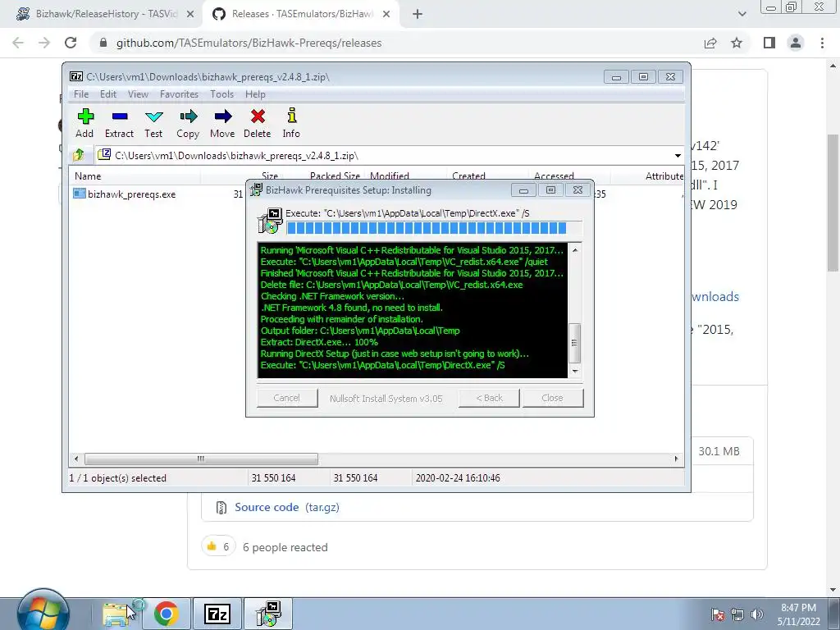The height and width of the screenshot is (630, 840).
Task: Open the Favorites menu
Action: [x=179, y=94]
